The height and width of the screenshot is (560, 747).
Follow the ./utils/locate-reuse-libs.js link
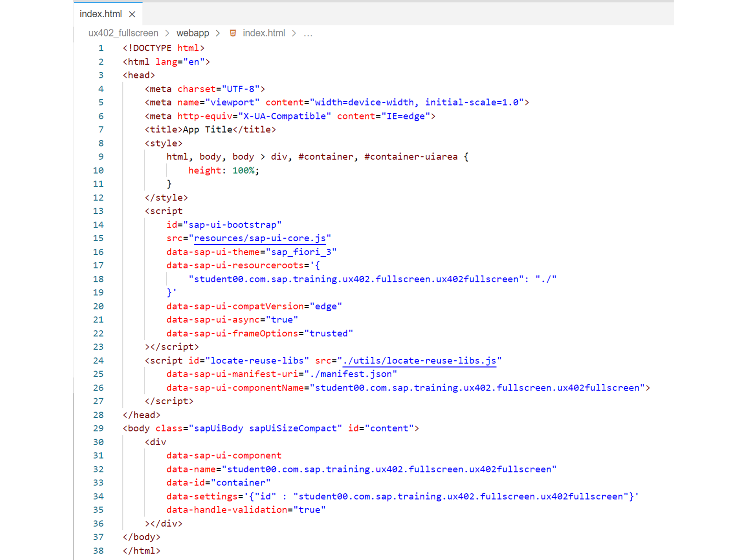pyautogui.click(x=419, y=360)
